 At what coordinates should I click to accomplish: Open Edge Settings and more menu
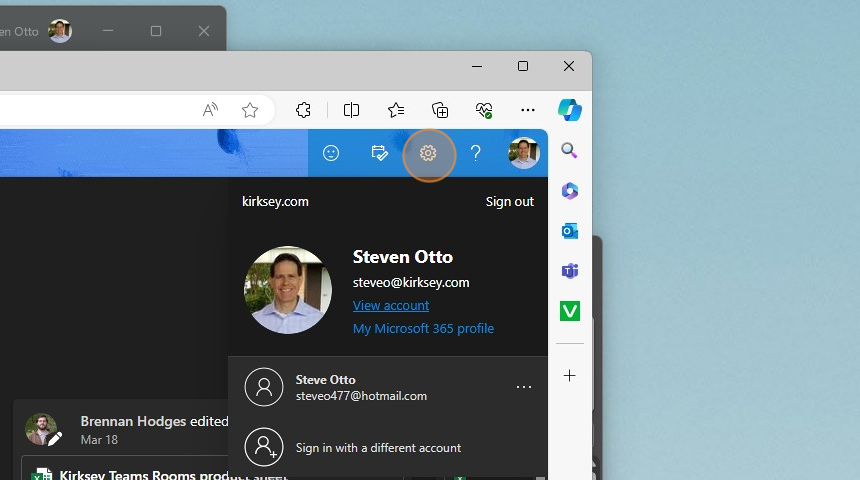tap(528, 110)
